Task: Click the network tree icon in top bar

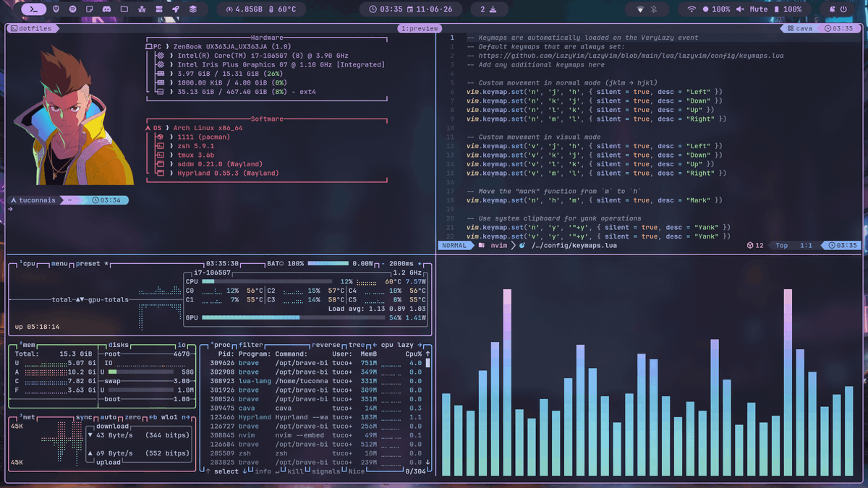Action: [x=142, y=9]
